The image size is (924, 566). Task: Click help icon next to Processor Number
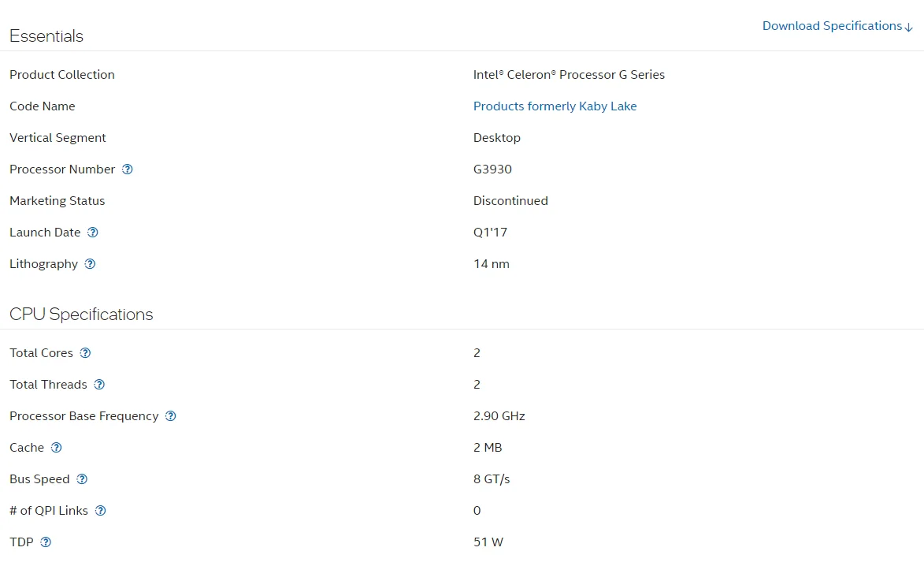(128, 169)
